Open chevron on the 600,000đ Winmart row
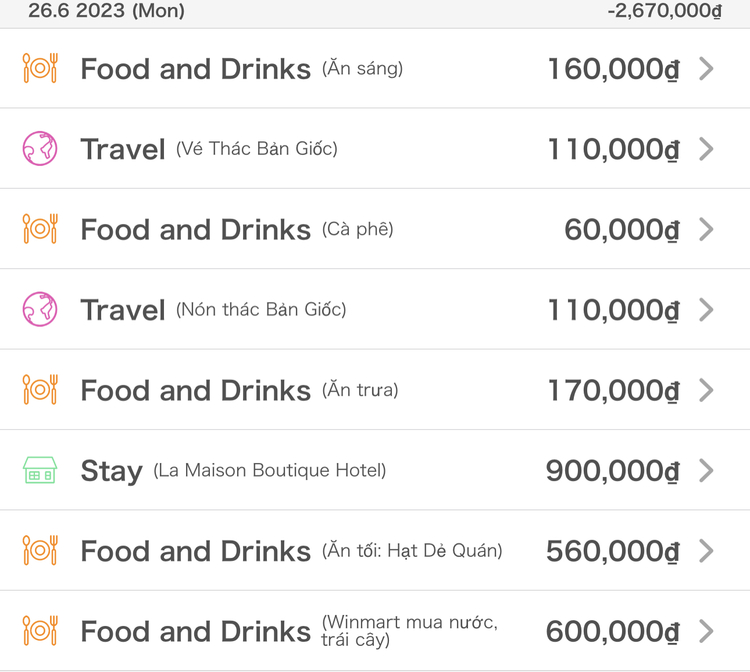The height and width of the screenshot is (672, 750). [706, 631]
